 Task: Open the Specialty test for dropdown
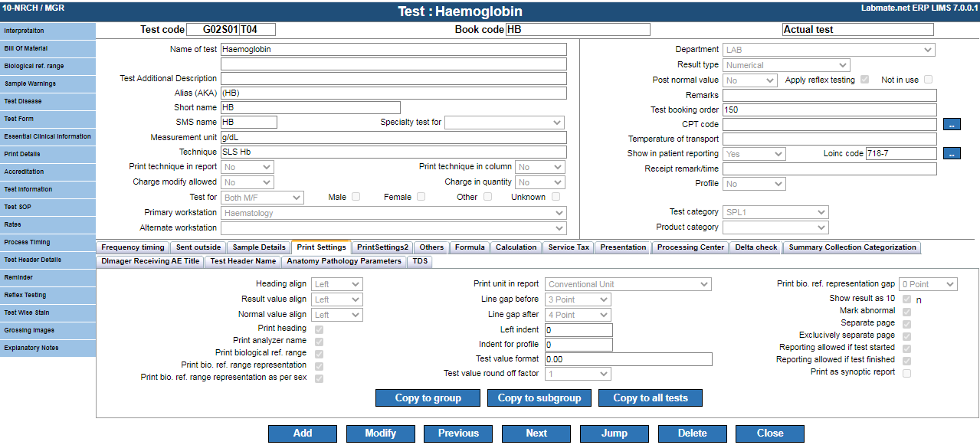504,123
